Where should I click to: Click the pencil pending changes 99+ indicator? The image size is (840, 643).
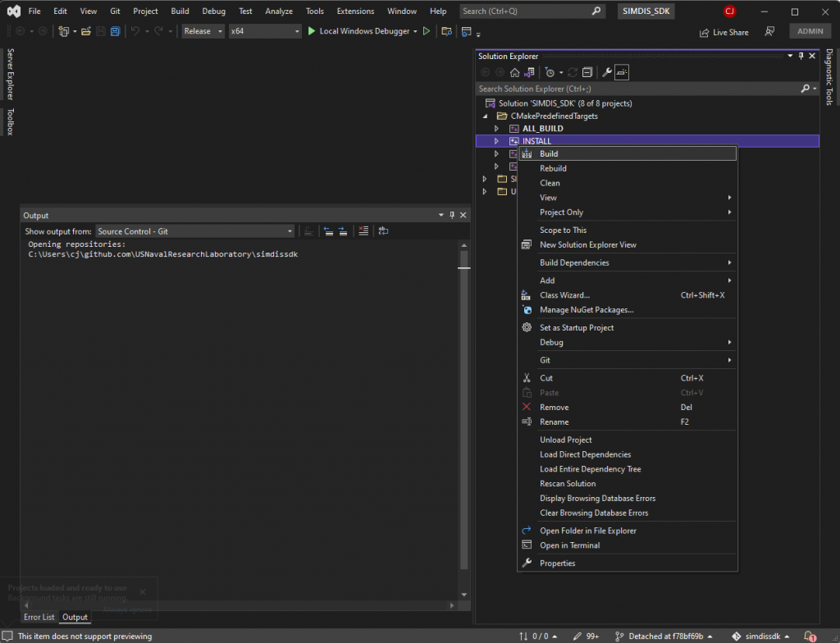[586, 636]
